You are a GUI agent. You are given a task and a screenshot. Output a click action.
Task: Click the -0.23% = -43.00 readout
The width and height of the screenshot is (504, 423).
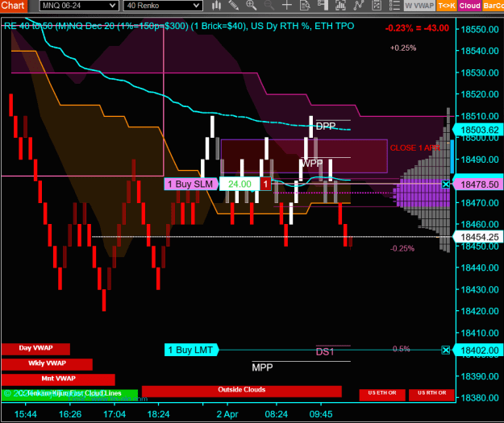(x=417, y=28)
